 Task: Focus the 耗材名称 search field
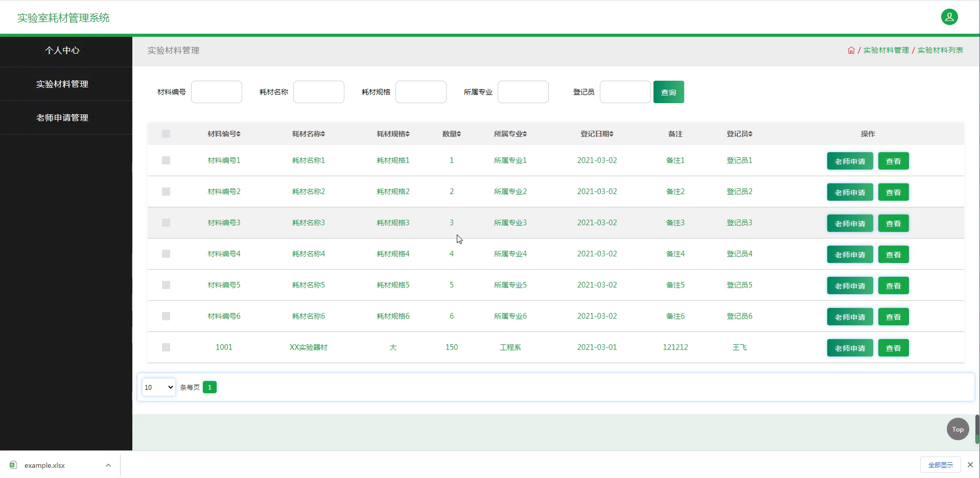319,92
